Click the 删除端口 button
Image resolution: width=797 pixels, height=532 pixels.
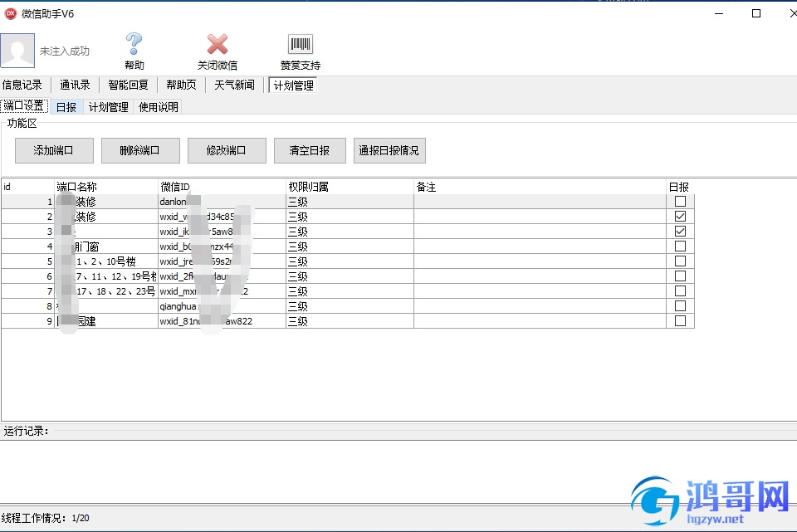pyautogui.click(x=140, y=150)
